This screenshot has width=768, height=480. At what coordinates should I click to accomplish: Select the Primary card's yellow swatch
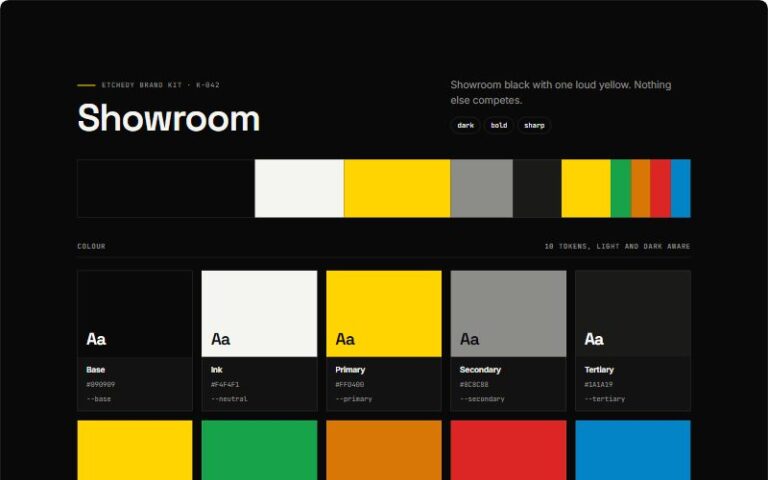tap(384, 313)
